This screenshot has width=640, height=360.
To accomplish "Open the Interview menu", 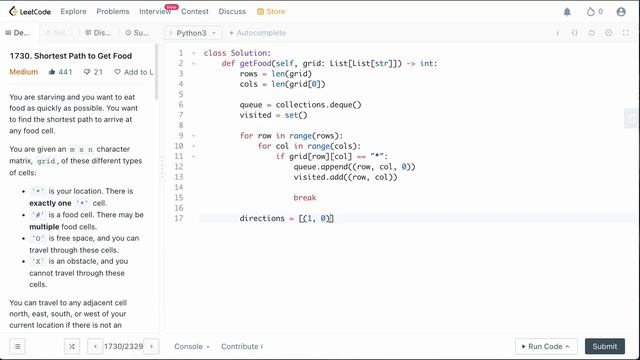I will [155, 11].
